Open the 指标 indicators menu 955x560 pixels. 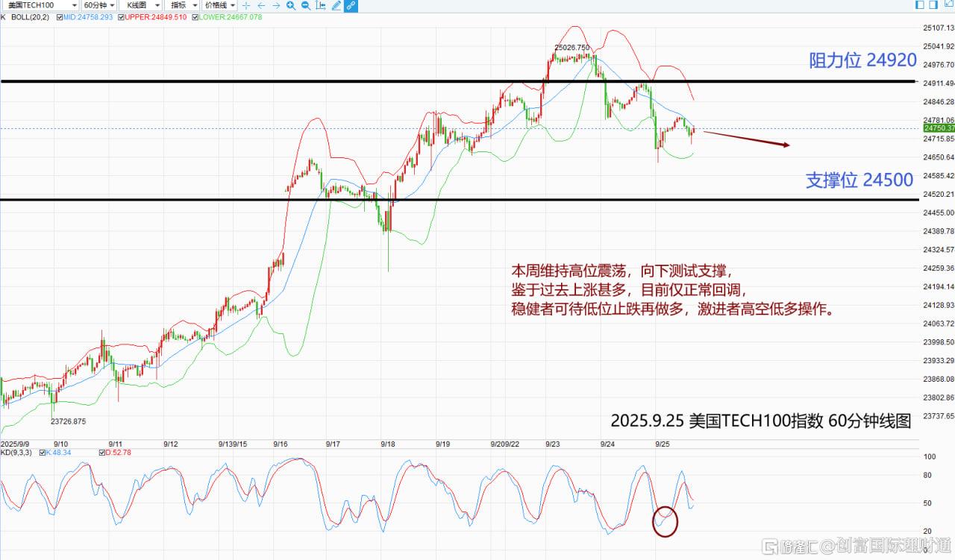click(x=183, y=5)
